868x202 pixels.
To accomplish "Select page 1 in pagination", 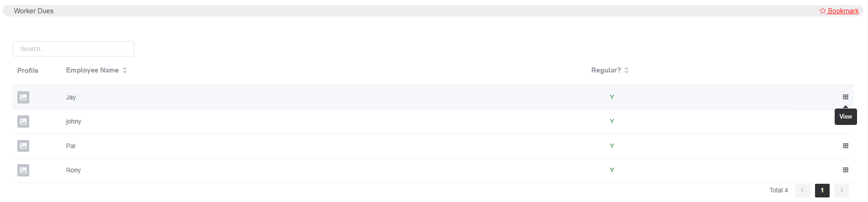I will pyautogui.click(x=822, y=190).
